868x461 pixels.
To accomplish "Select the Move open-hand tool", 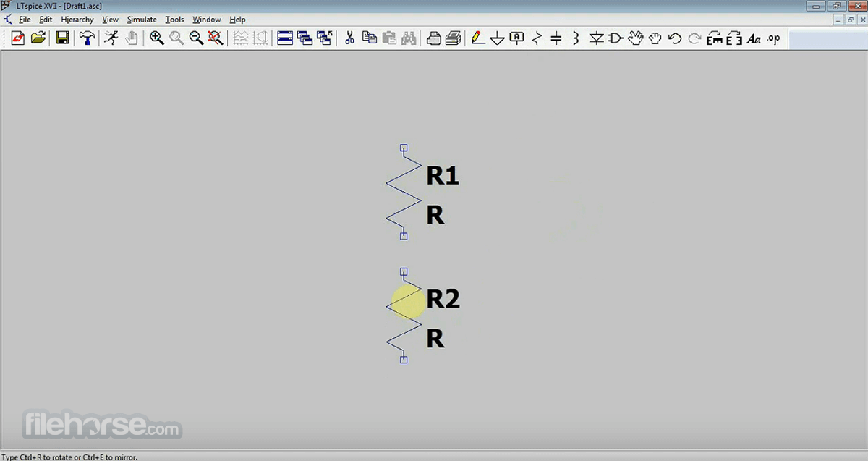I will click(635, 38).
